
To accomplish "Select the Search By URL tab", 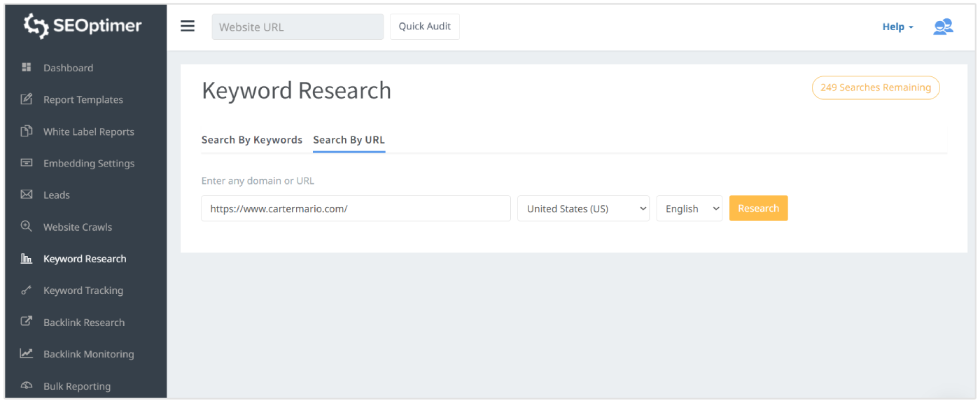I will 349,139.
